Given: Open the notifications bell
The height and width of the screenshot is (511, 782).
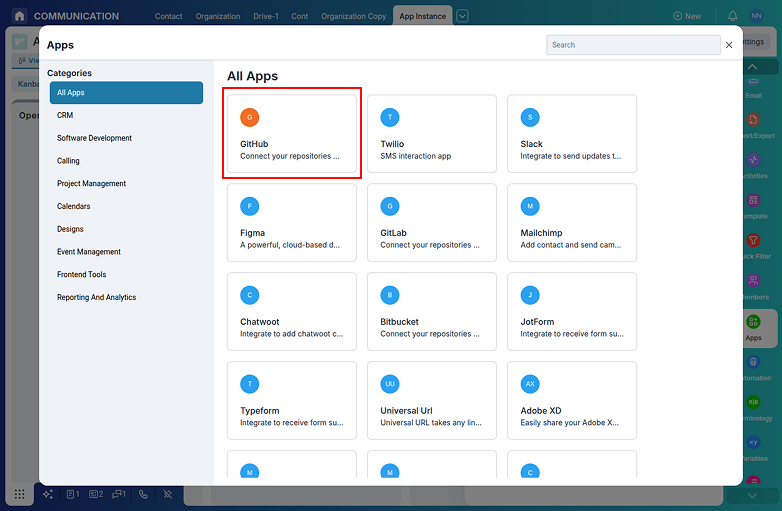Looking at the screenshot, I should [732, 16].
